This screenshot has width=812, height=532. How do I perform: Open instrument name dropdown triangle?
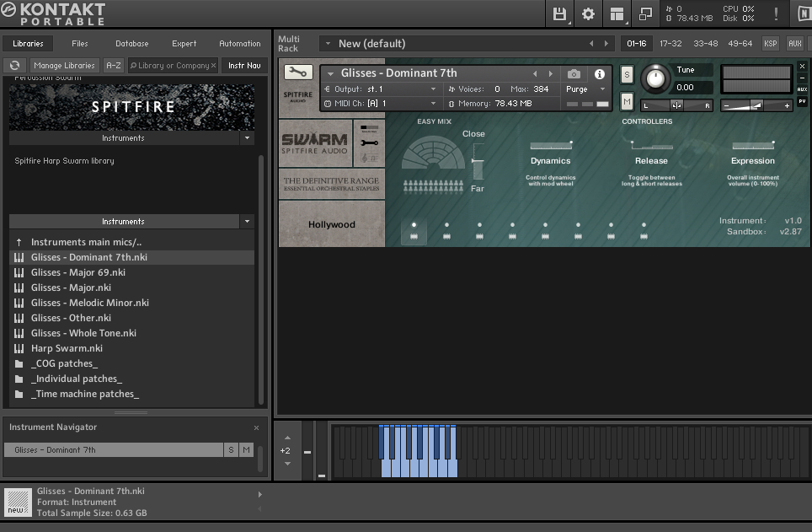pos(330,73)
